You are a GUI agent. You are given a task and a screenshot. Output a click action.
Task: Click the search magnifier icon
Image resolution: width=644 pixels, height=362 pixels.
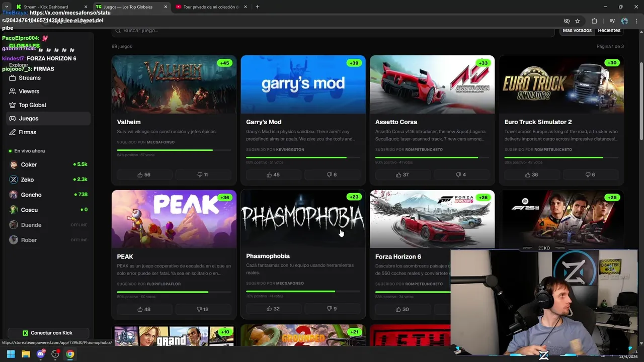[x=118, y=31]
